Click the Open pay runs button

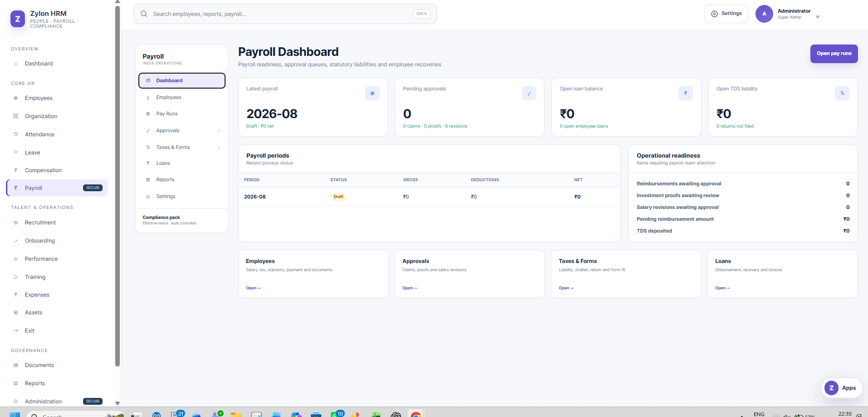tap(834, 54)
